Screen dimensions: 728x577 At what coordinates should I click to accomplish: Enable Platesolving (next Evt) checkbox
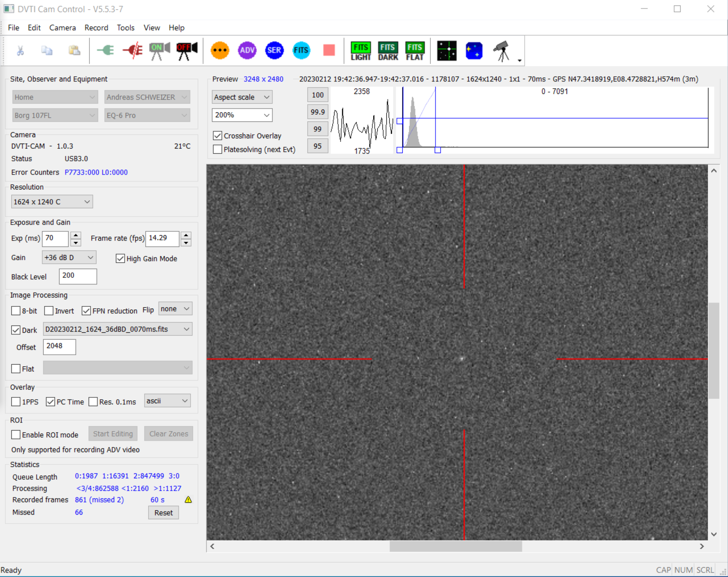[x=218, y=149]
